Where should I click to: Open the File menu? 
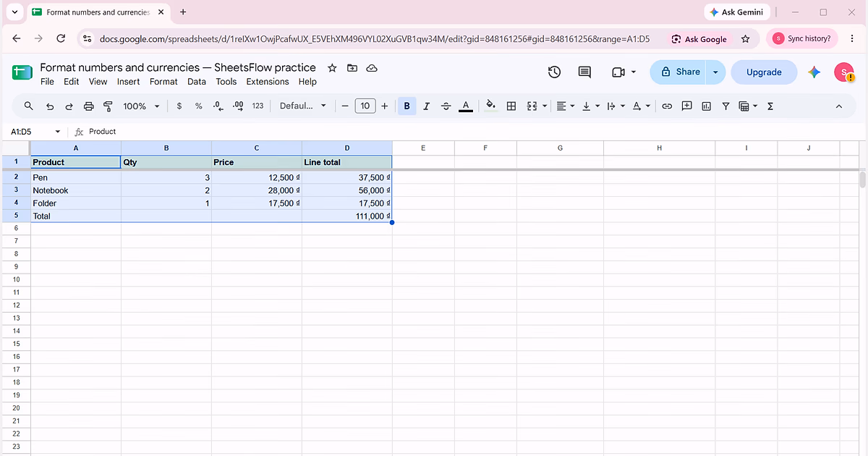click(47, 82)
